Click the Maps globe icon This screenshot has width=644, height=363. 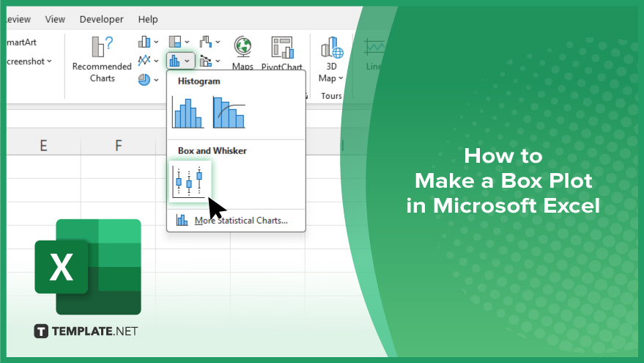243,46
